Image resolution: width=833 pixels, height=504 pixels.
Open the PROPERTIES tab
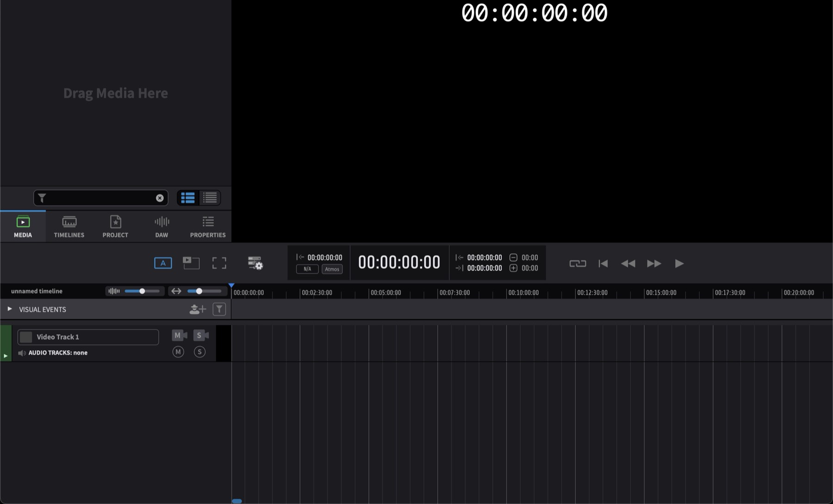(208, 227)
